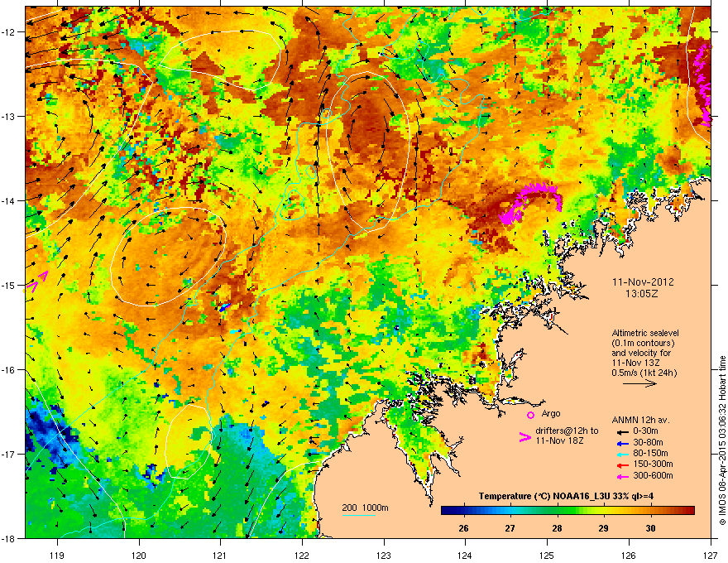Click longitude axis label 121
This screenshot has width=728, height=563.
pos(220,555)
